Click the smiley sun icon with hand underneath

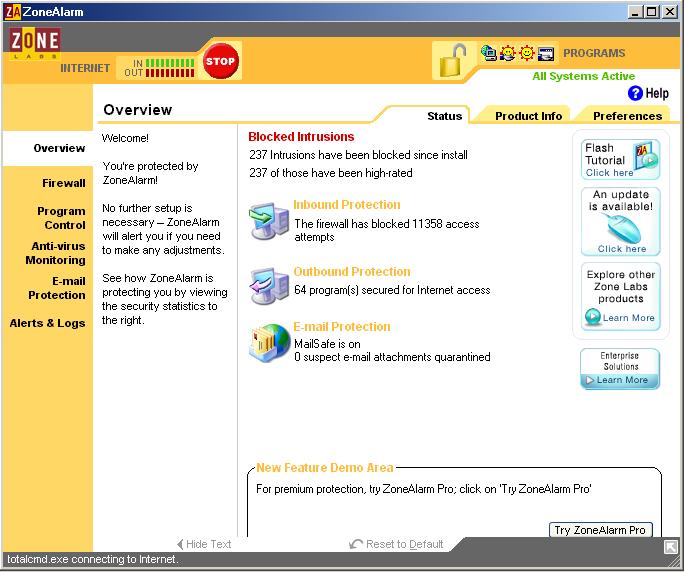click(508, 53)
